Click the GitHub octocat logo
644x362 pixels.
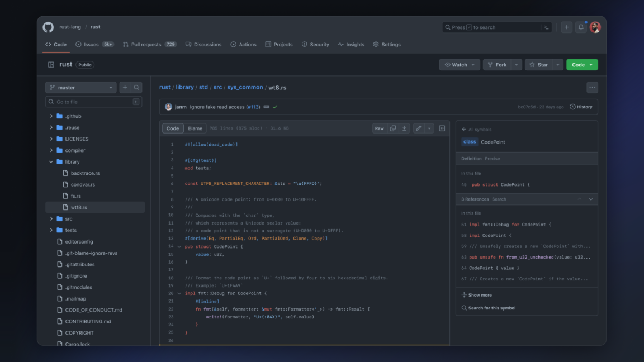pyautogui.click(x=48, y=27)
